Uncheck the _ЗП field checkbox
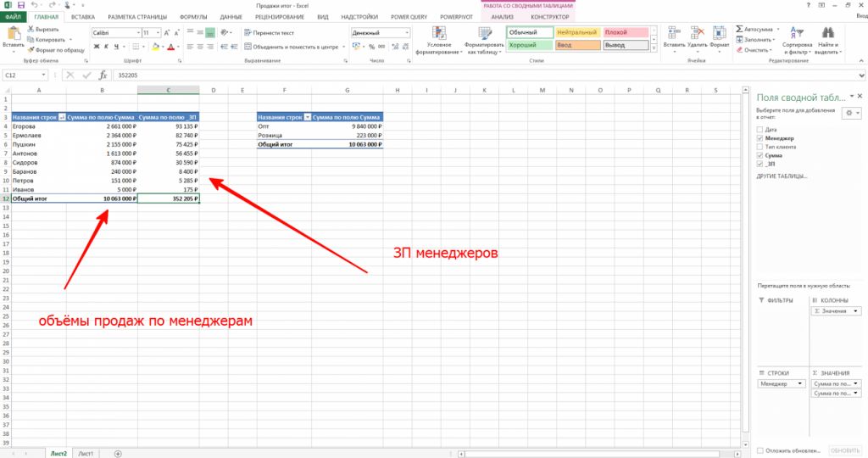The image size is (868, 458). [x=759, y=164]
